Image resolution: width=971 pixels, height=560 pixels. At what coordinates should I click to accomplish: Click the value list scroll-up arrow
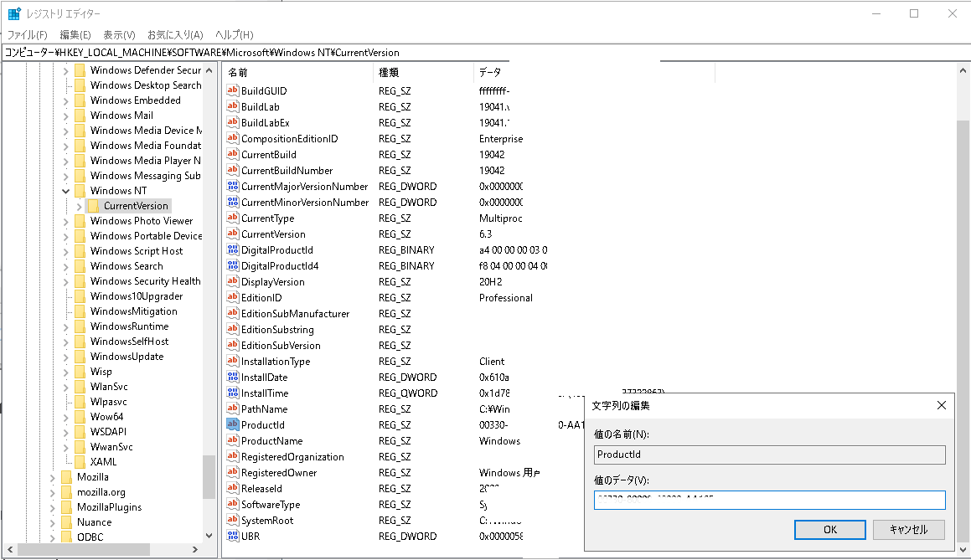(963, 70)
